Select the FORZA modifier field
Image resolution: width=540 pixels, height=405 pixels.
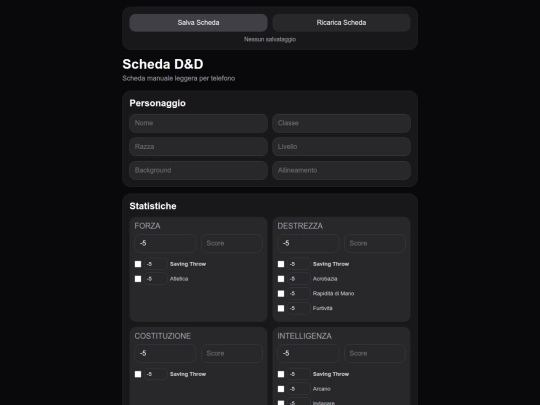[165, 243]
